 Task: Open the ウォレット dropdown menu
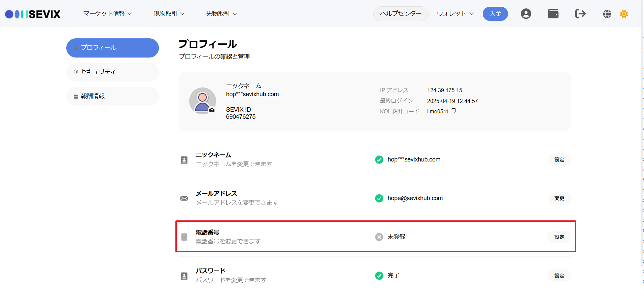[x=455, y=14]
